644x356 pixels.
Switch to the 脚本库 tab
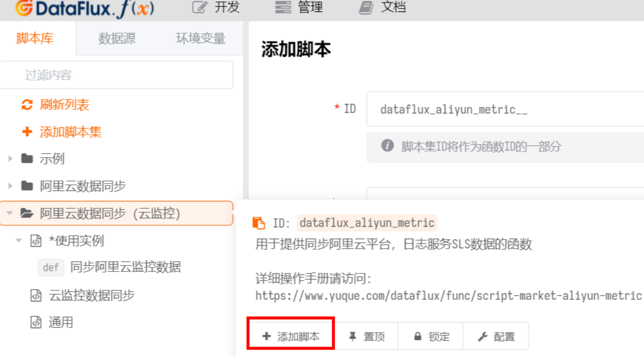[x=35, y=38]
